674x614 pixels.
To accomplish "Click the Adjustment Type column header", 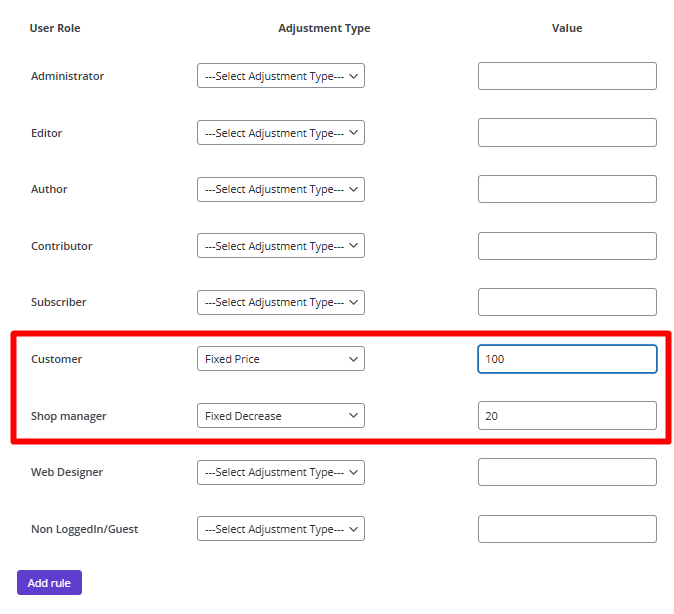I will 324,28.
